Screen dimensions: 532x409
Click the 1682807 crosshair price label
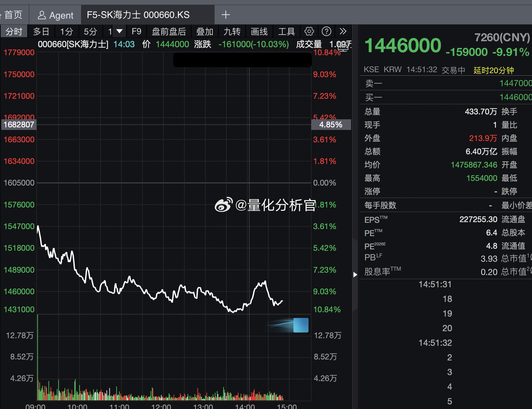point(19,125)
